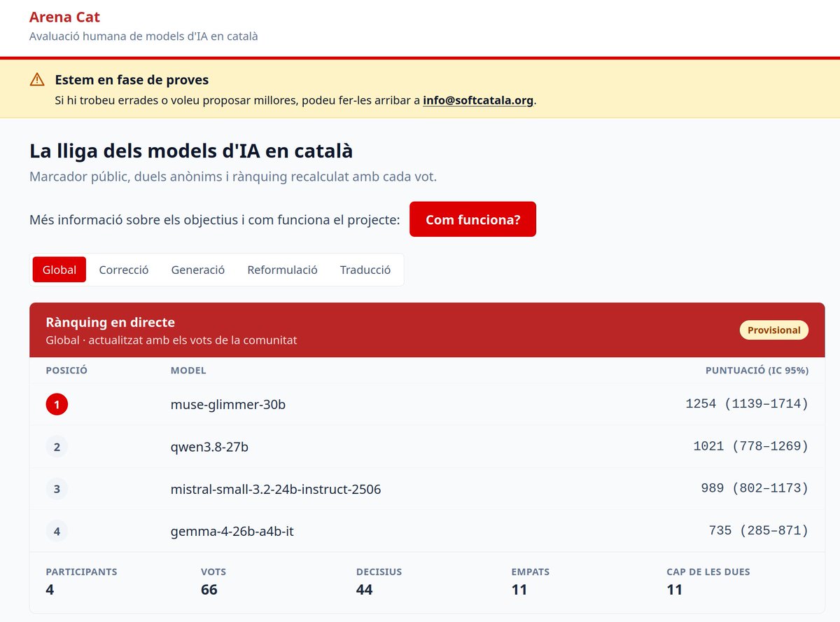
Task: Click score 735 (285–871)
Action: tap(759, 531)
